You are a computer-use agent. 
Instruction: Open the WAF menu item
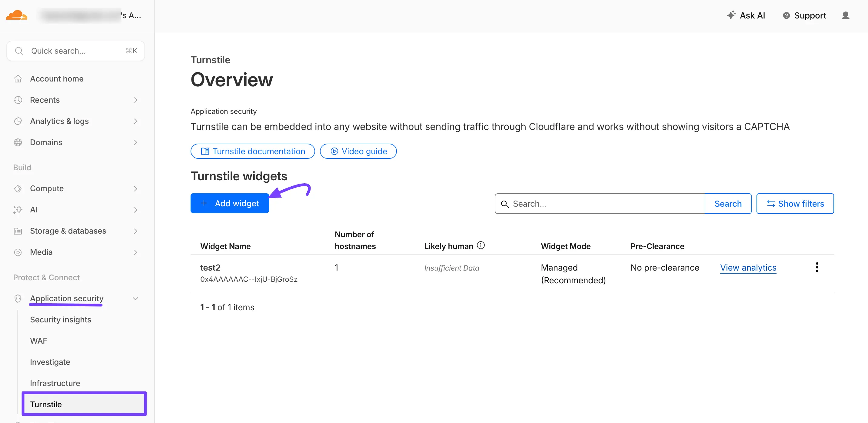pos(38,341)
